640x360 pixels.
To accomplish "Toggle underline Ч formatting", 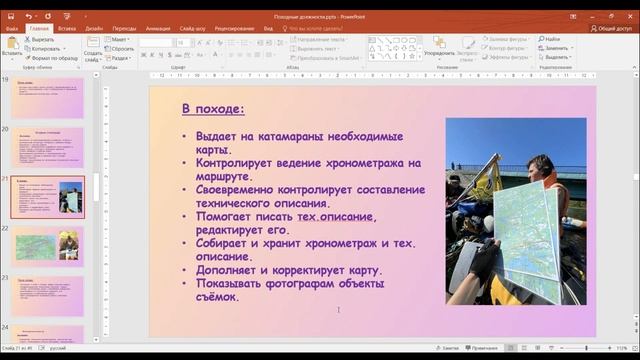I will (161, 55).
